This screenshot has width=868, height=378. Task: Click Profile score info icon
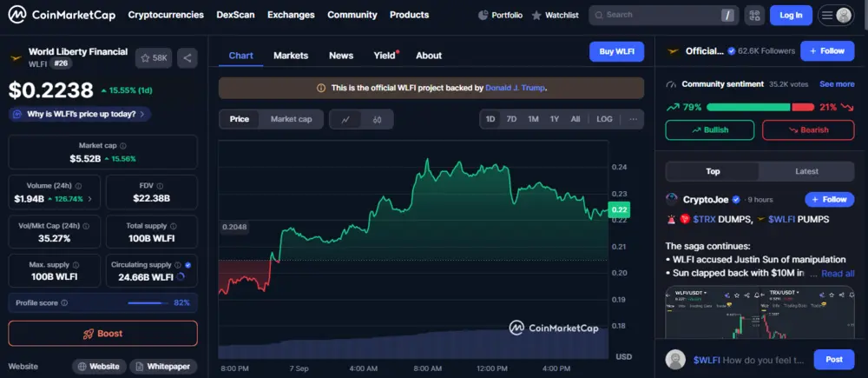coord(64,302)
